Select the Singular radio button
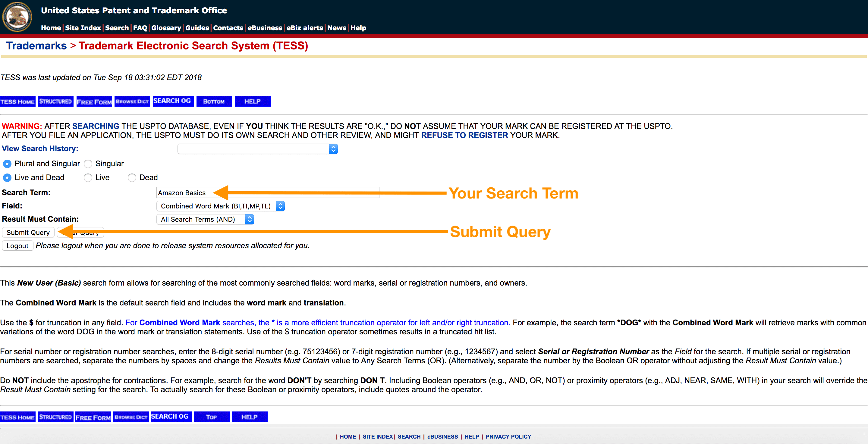Screen dimensions: 868x444 click(88, 164)
